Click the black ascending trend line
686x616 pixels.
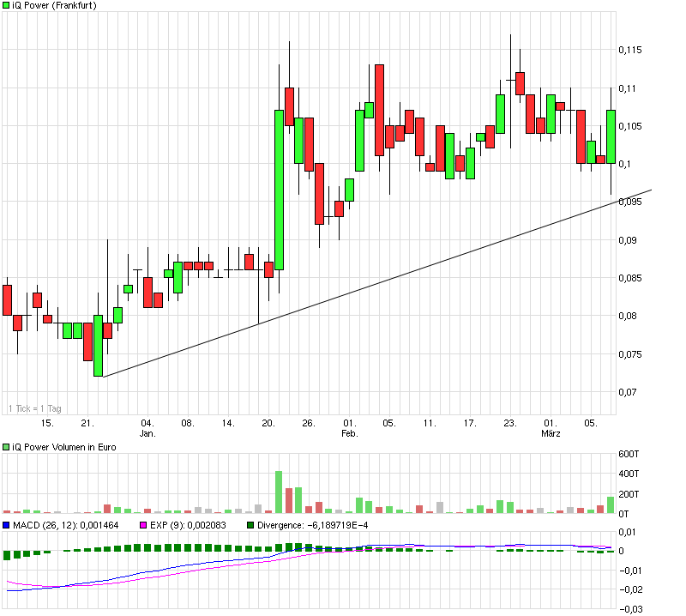(x=377, y=283)
